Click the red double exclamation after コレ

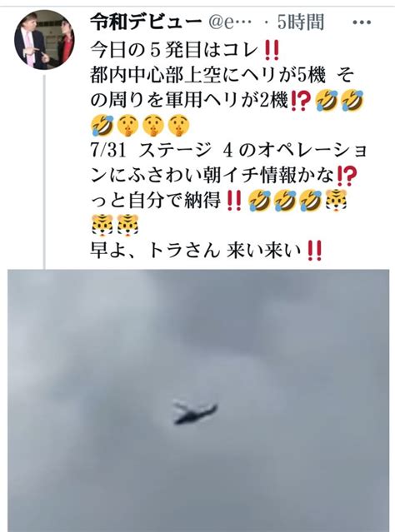[x=272, y=50]
